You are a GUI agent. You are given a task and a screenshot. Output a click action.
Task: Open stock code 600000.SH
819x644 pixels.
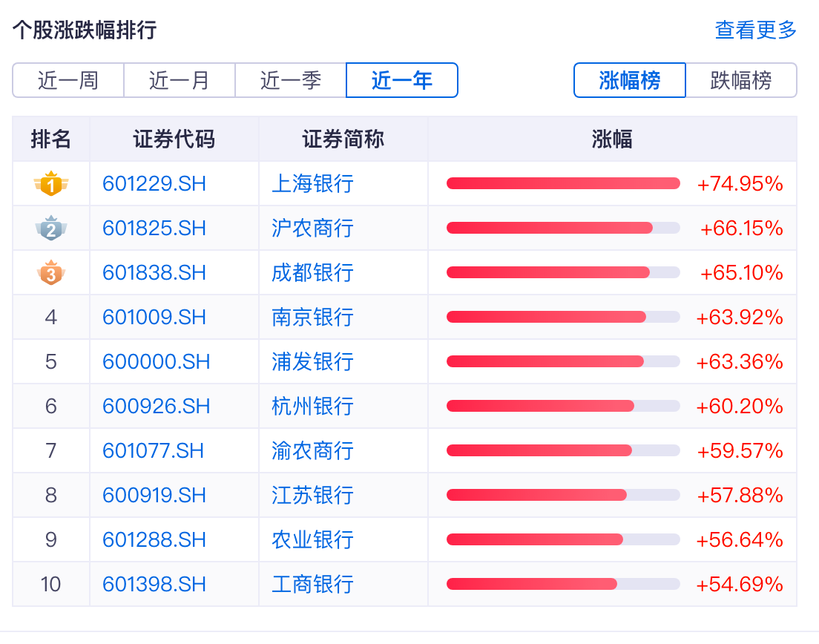157,361
